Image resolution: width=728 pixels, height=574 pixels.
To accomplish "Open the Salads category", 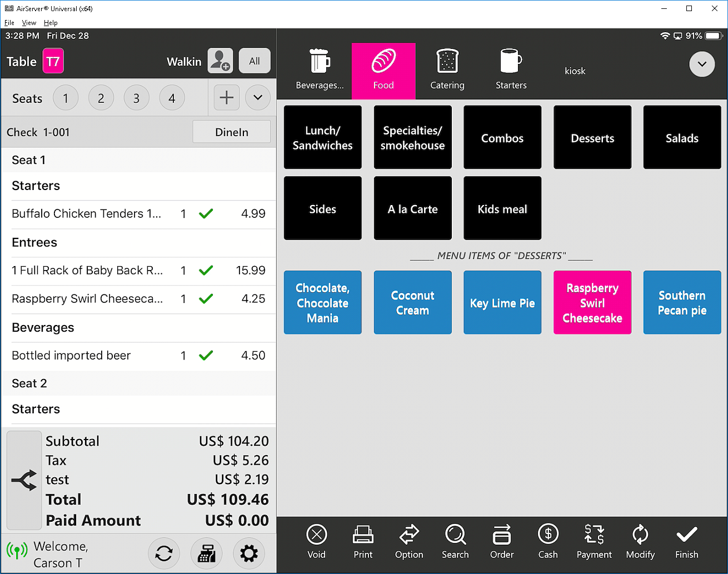I will point(682,138).
